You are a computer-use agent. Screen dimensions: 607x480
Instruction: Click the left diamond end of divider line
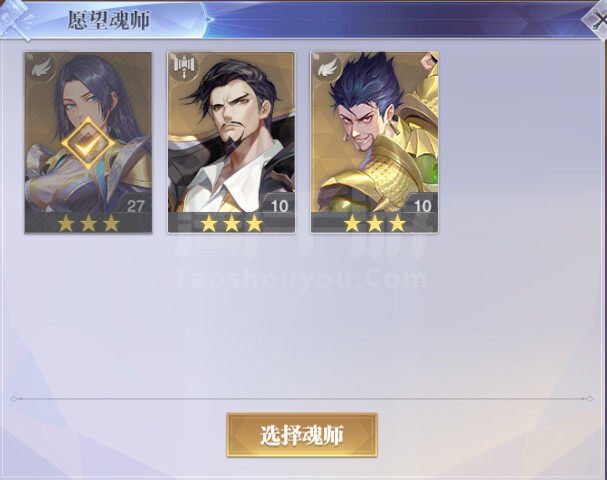click(14, 399)
